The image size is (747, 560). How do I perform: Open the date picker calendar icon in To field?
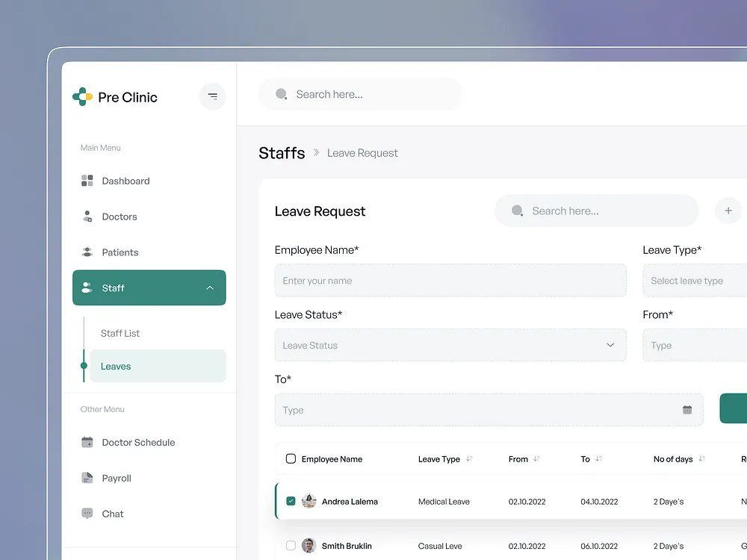pos(686,409)
